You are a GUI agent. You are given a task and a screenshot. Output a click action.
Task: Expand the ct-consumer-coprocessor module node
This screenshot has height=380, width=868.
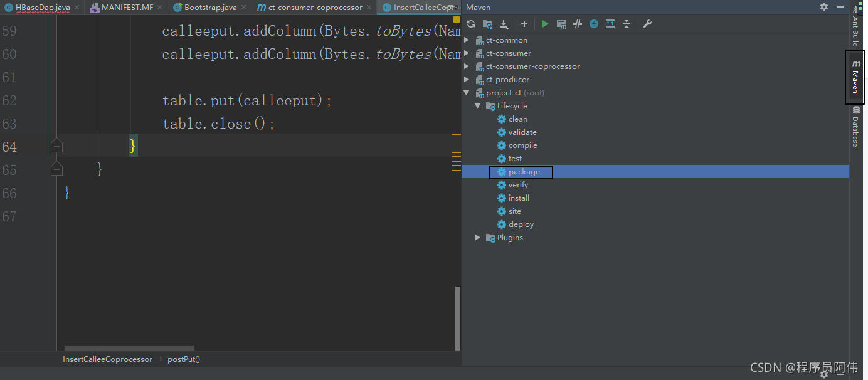466,66
